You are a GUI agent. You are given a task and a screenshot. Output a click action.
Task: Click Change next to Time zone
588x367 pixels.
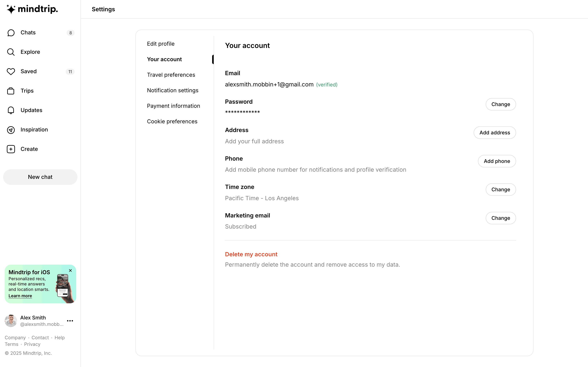click(500, 190)
